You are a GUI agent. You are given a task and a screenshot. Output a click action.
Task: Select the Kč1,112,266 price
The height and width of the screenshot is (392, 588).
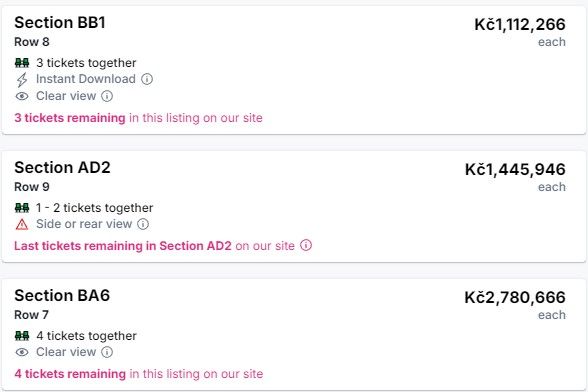click(520, 25)
